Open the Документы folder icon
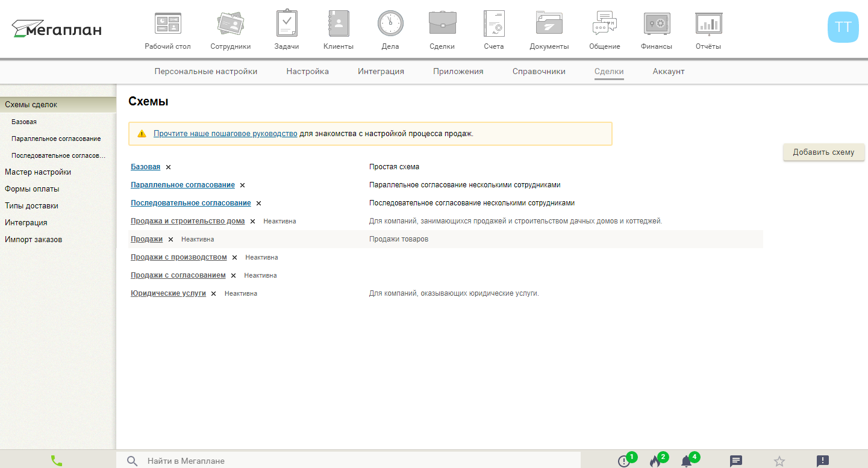 549,24
